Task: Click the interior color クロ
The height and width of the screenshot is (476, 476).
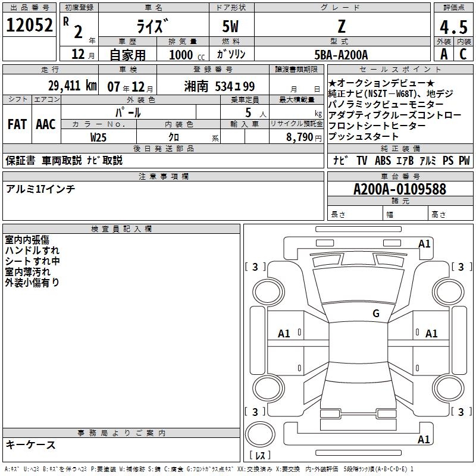Action: coord(174,137)
